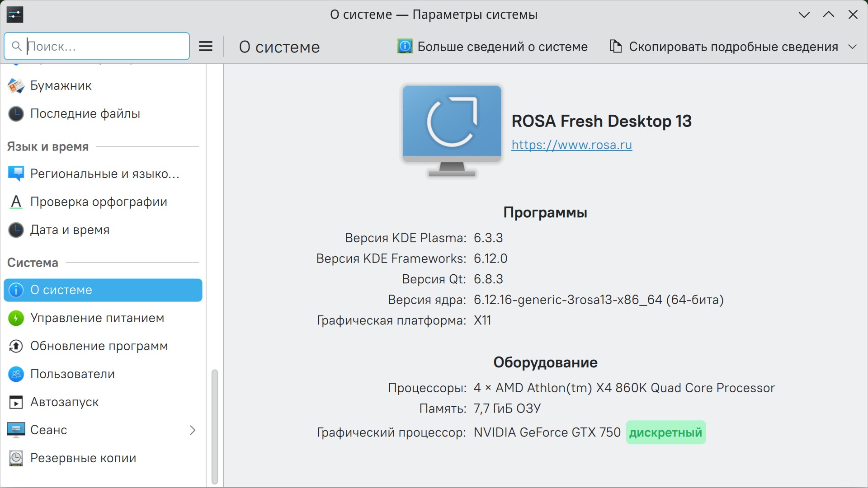This screenshot has width=868, height=488.
Task: Expand the Session (Сеанс) submenu arrow
Action: click(193, 430)
